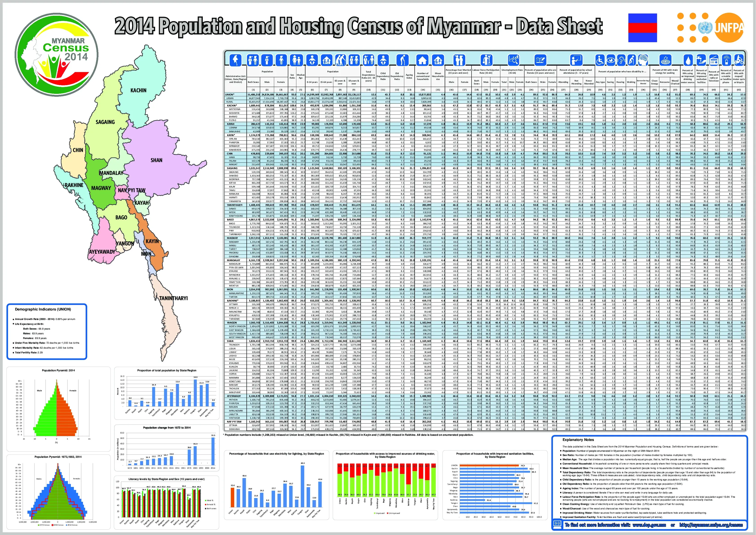Viewport: 756px width, 535px height.
Task: Select the elderly couple icon above 65 years & over
Action: click(341, 60)
